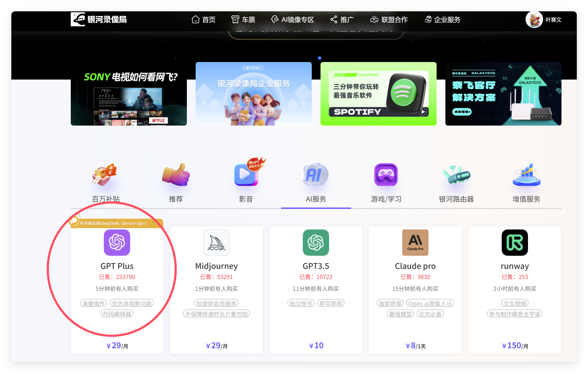Click the GPT Plus price ¥29/月

[x=117, y=345]
